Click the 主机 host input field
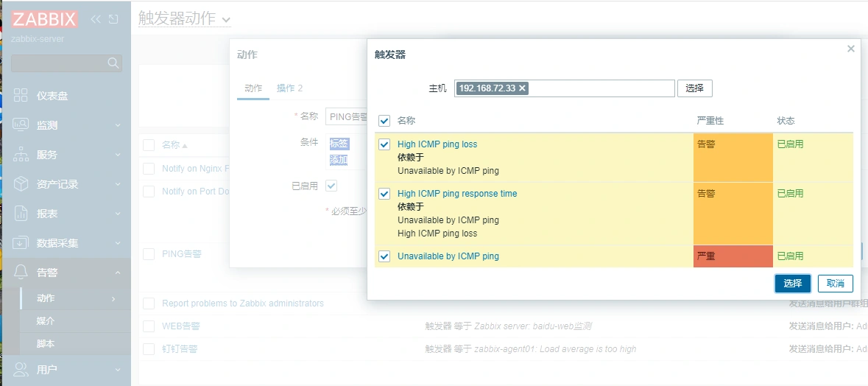 pos(600,88)
